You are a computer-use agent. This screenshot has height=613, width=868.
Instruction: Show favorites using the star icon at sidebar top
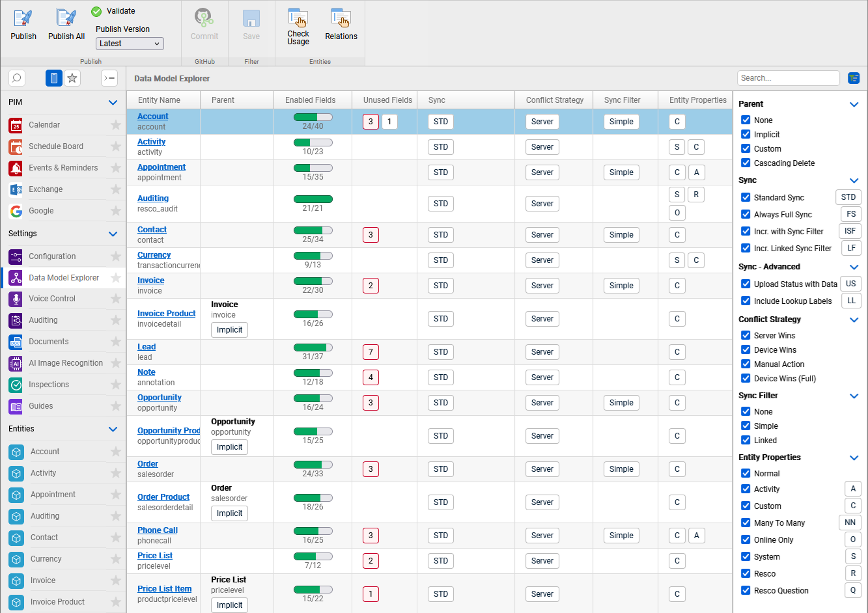72,78
